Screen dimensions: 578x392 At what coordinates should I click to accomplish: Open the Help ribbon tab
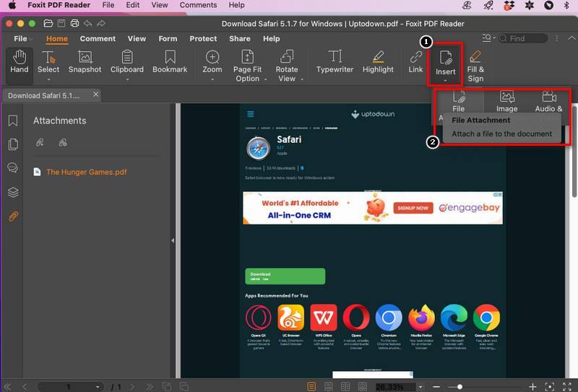click(x=272, y=39)
